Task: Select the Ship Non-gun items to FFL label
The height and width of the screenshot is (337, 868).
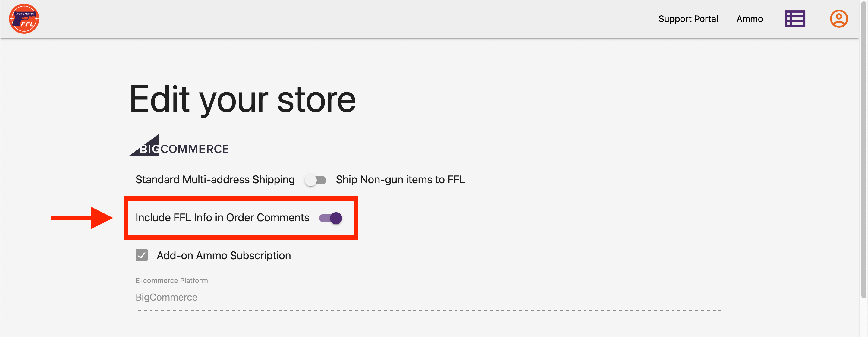Action: pos(400,180)
